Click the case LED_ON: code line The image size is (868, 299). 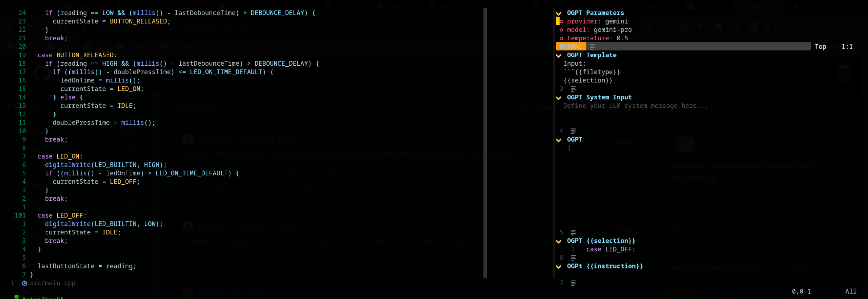point(60,156)
